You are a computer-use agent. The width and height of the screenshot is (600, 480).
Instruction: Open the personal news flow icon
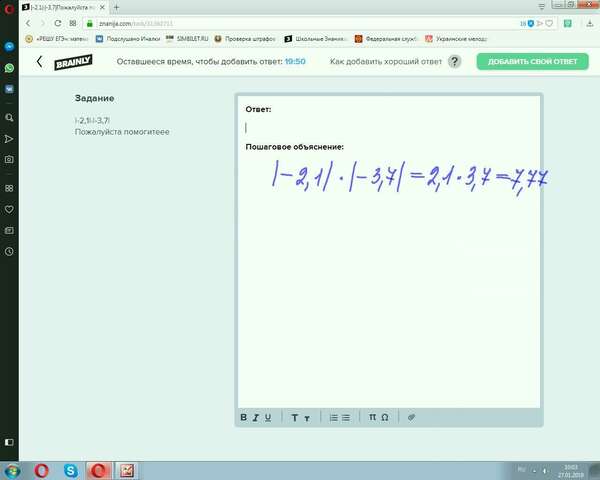click(x=9, y=139)
